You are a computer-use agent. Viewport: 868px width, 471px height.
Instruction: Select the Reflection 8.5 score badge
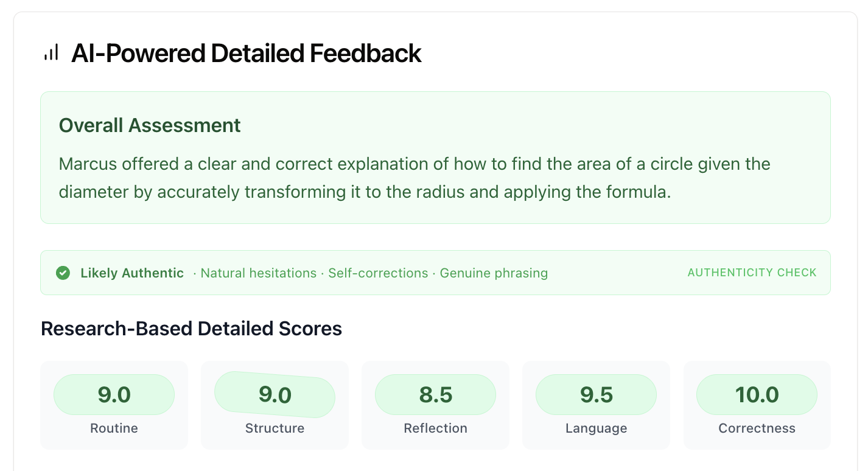[436, 394]
